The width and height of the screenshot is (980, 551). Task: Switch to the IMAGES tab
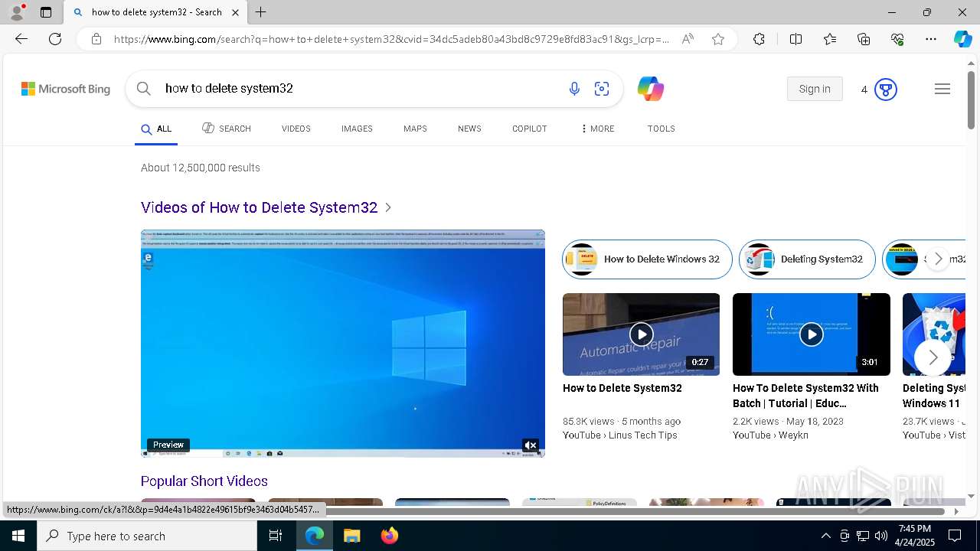[357, 129]
